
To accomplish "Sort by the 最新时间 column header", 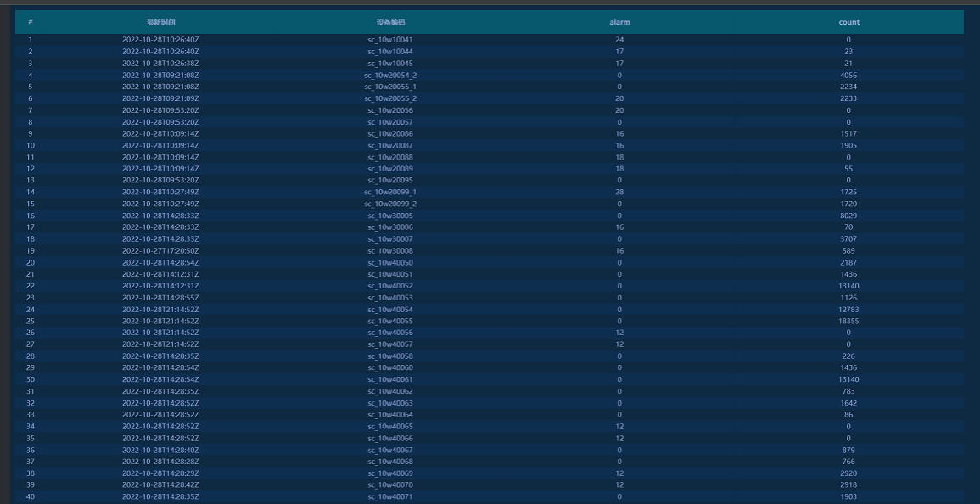I will (160, 22).
